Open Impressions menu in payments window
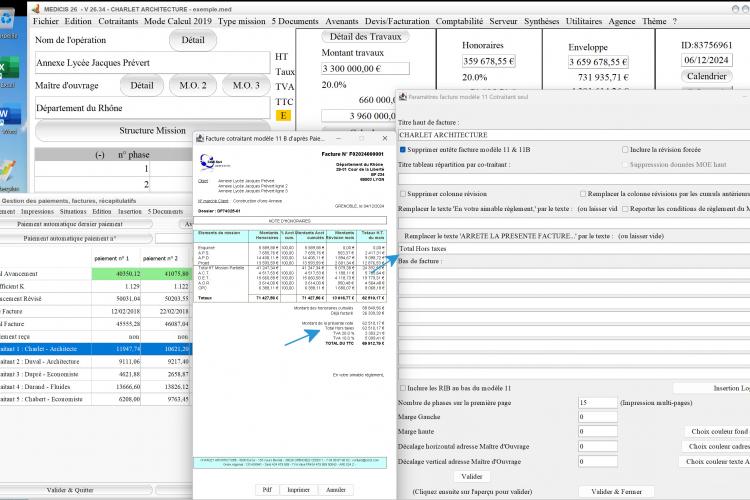This screenshot has width=750, height=500. pos(37,211)
